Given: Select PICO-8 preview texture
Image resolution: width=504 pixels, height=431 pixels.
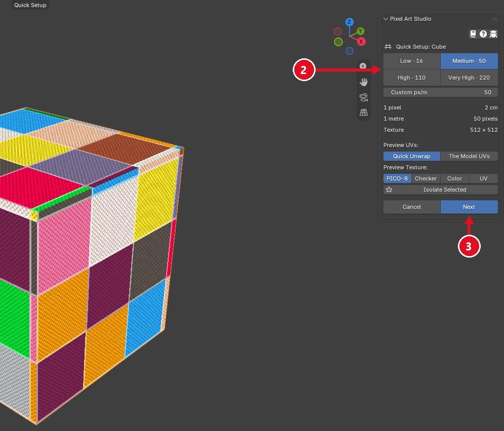Looking at the screenshot, I should tap(397, 178).
